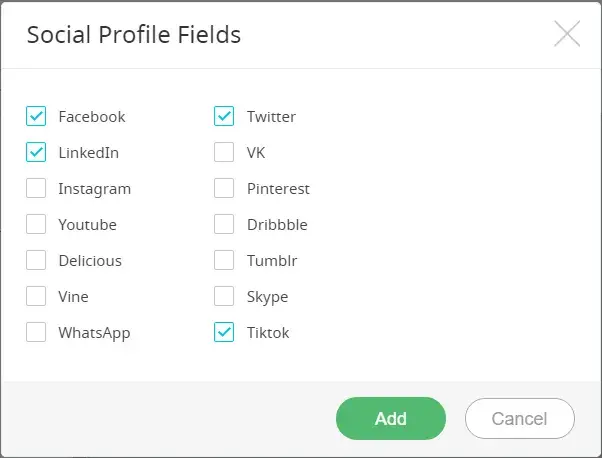This screenshot has width=602, height=458.
Task: Uncheck the Tiktok checkbox
Action: click(x=224, y=333)
